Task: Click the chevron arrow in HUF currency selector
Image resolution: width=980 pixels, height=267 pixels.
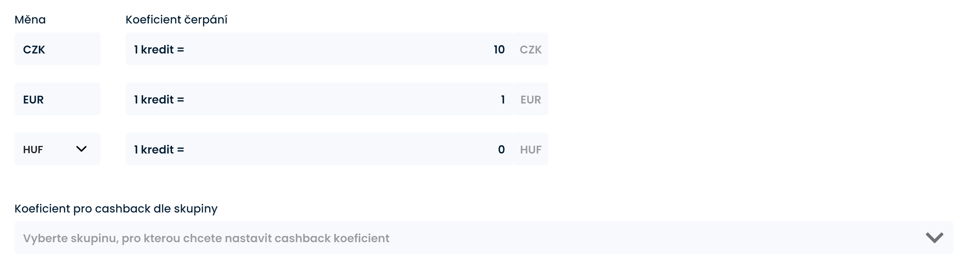Action: tap(81, 149)
